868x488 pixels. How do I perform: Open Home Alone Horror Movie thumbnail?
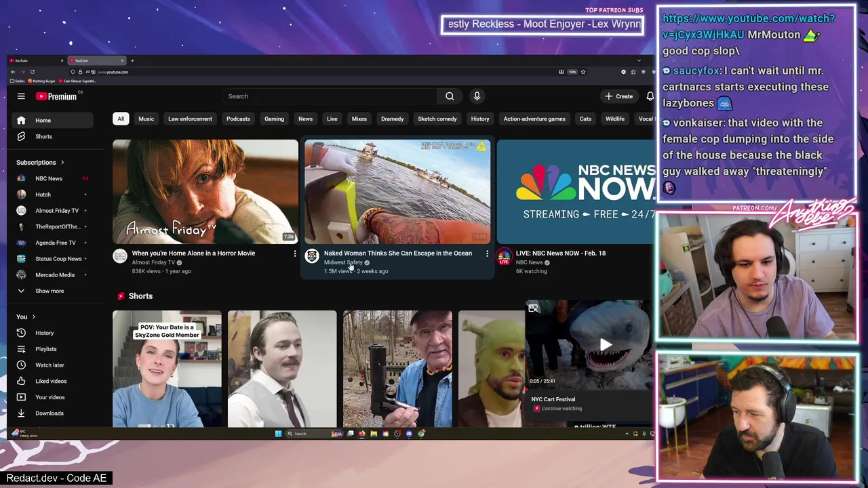pos(205,192)
